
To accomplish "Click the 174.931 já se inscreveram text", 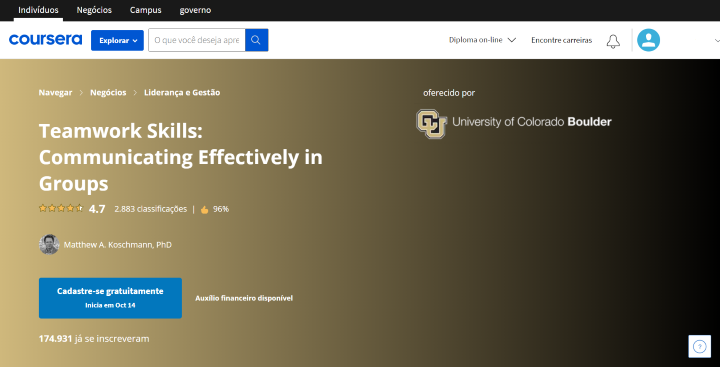I will tap(94, 339).
